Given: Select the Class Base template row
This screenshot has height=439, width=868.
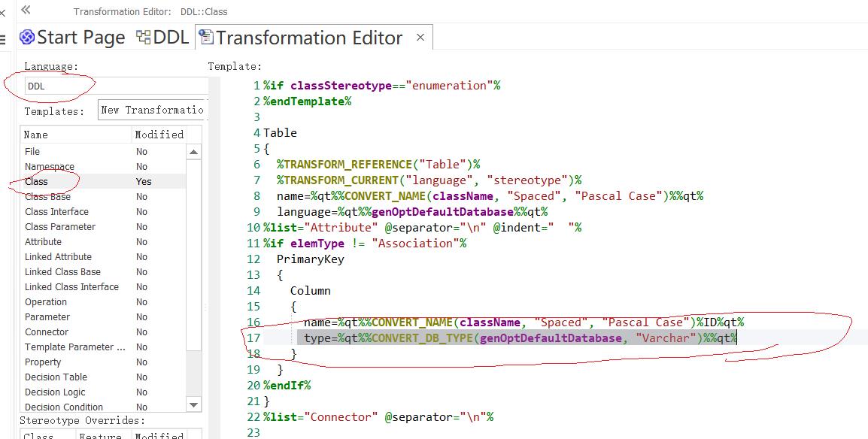Looking at the screenshot, I should click(x=103, y=196).
